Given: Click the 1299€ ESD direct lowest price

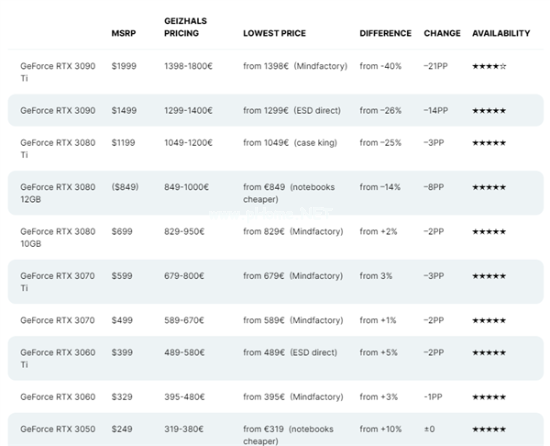Looking at the screenshot, I should click(292, 111).
